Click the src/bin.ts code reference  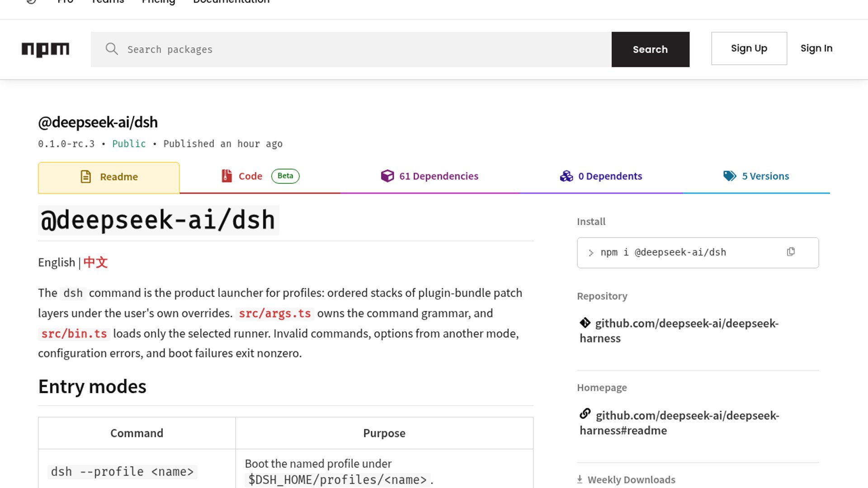74,334
